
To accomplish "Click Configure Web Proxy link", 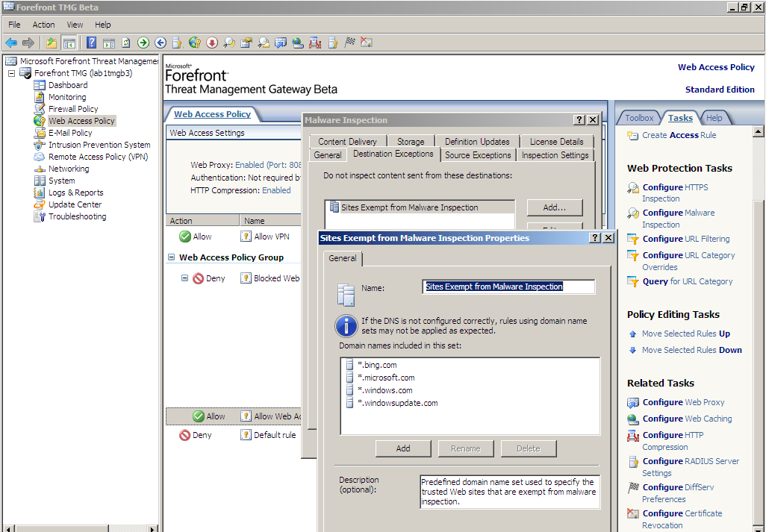I will 683,402.
